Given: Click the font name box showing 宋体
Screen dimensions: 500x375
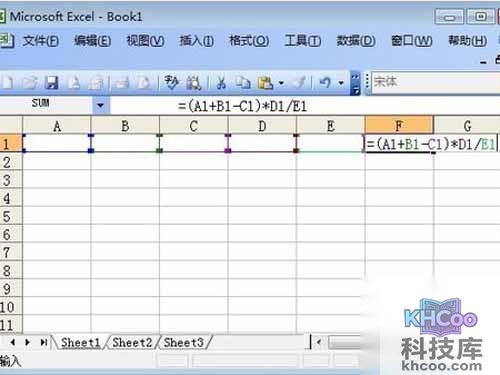Looking at the screenshot, I should pyautogui.click(x=436, y=82).
